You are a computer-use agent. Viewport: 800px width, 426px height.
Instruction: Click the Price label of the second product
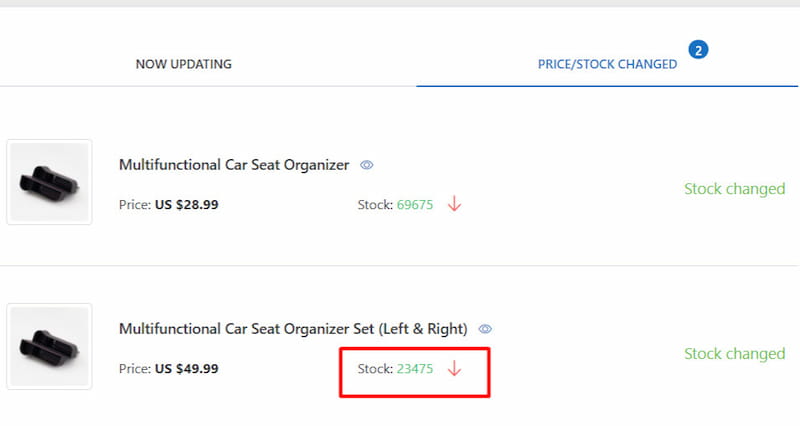(134, 368)
